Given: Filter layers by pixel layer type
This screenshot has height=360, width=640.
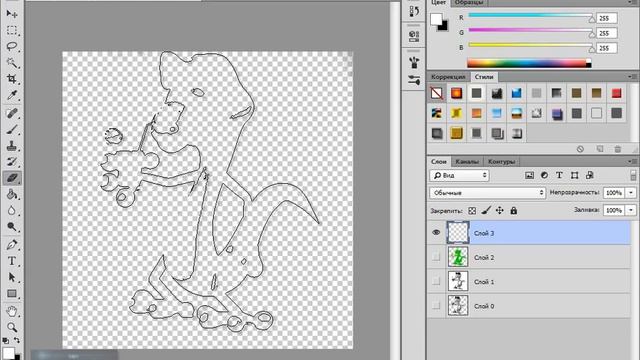Looking at the screenshot, I should 529,176.
